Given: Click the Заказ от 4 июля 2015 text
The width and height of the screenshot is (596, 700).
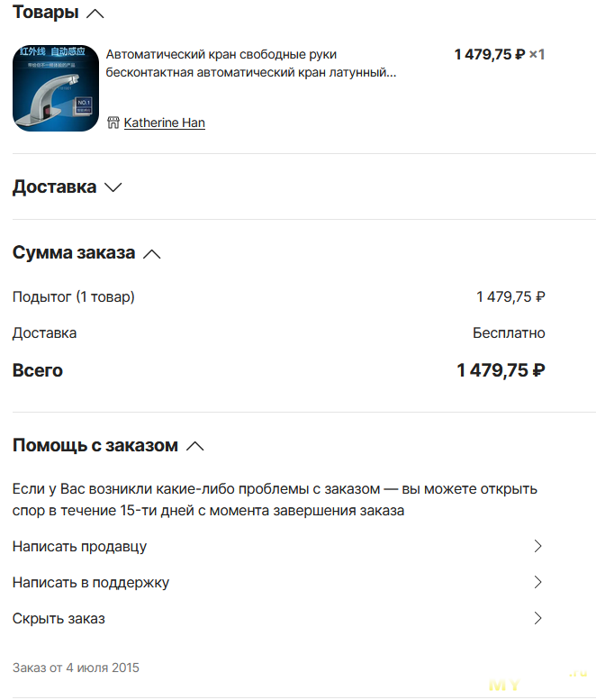Looking at the screenshot, I should pos(76,668).
